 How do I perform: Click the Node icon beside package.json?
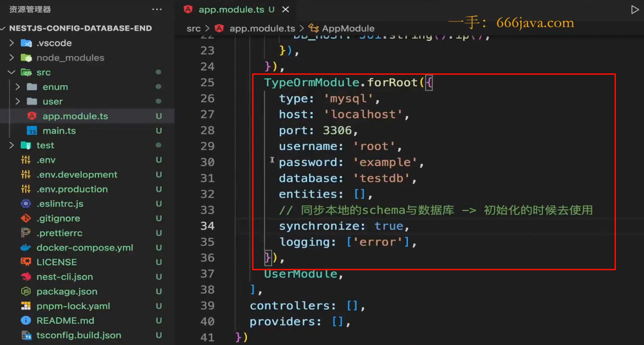(x=26, y=291)
